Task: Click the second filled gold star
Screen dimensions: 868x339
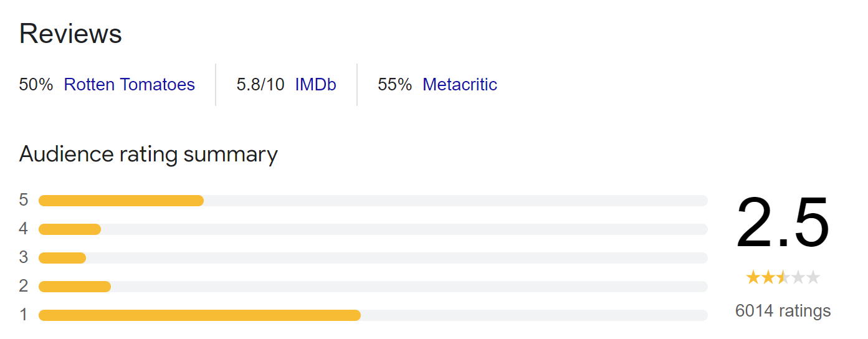Action: tap(768, 277)
